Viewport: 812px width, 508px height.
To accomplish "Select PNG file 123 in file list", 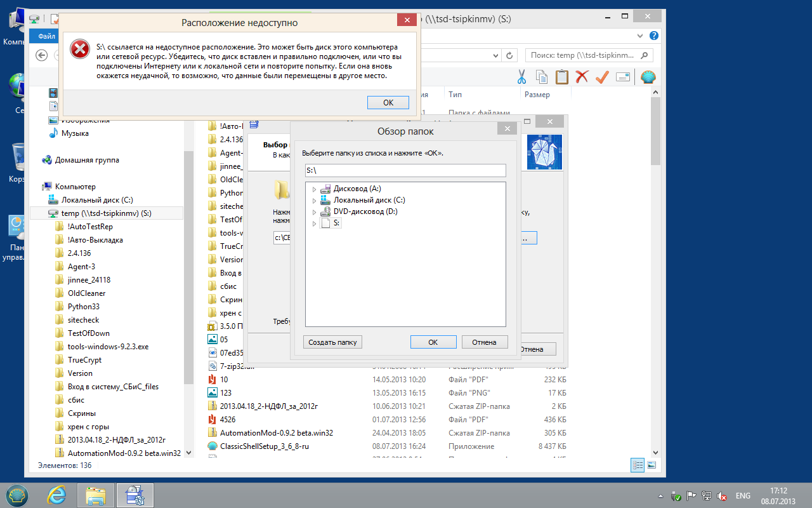I will pos(225,393).
